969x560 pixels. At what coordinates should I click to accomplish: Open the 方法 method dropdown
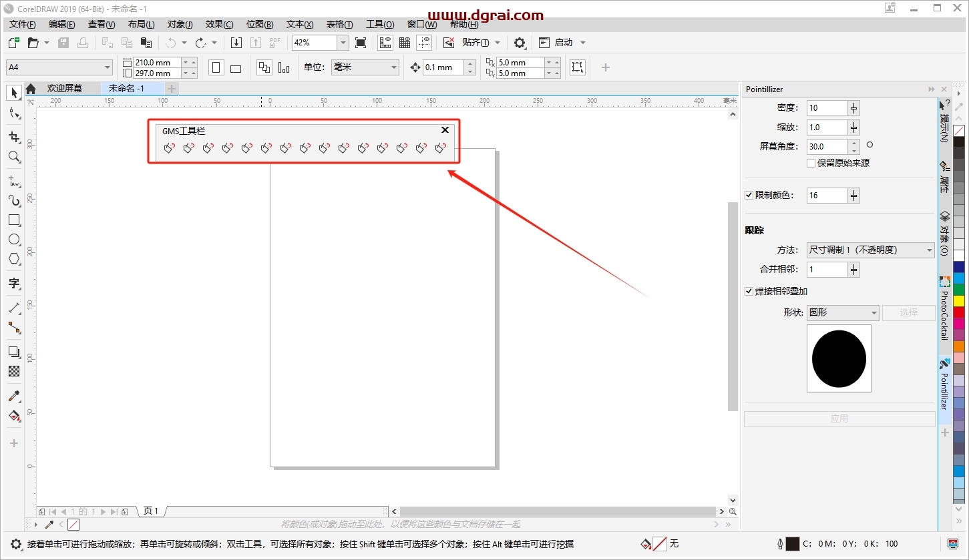click(x=870, y=250)
